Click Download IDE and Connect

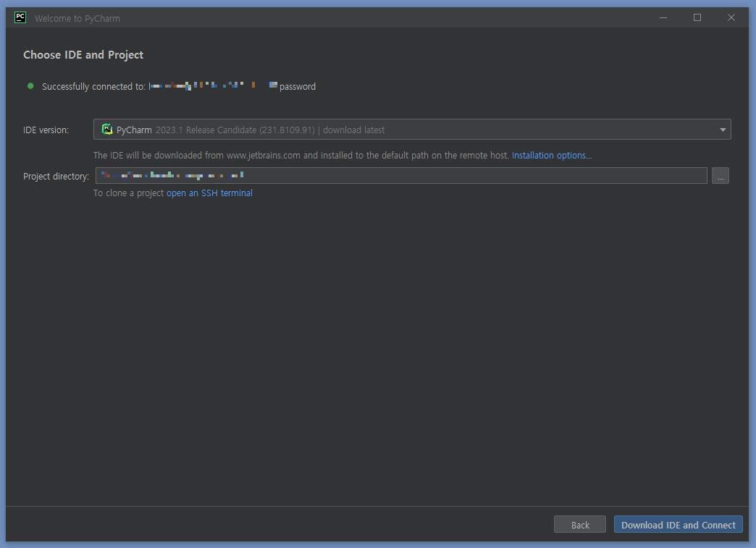[679, 524]
